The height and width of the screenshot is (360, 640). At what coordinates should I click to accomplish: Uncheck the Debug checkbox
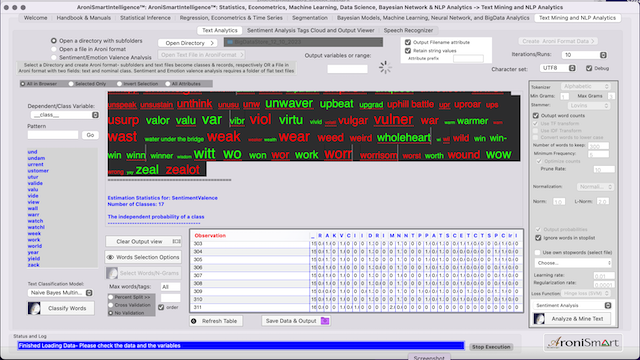point(589,68)
